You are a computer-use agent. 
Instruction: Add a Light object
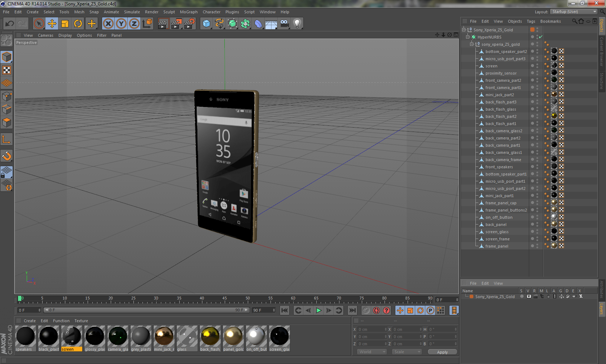tap(297, 24)
